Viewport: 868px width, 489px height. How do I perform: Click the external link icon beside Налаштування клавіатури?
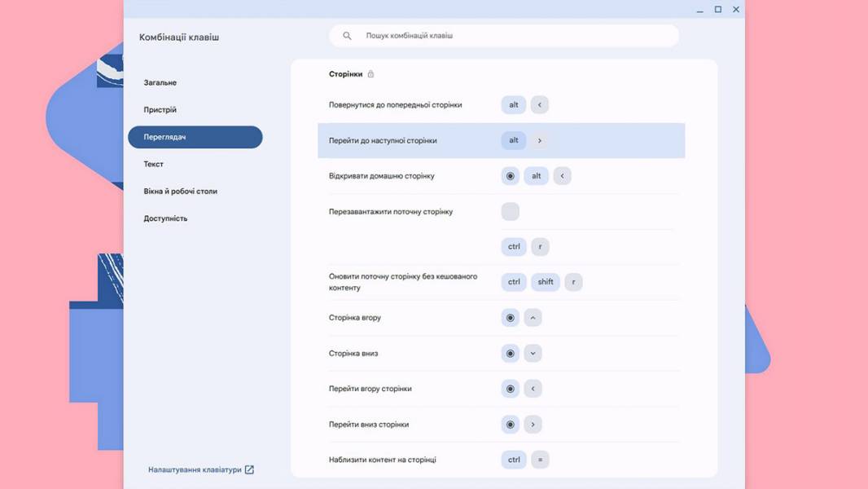pos(249,469)
